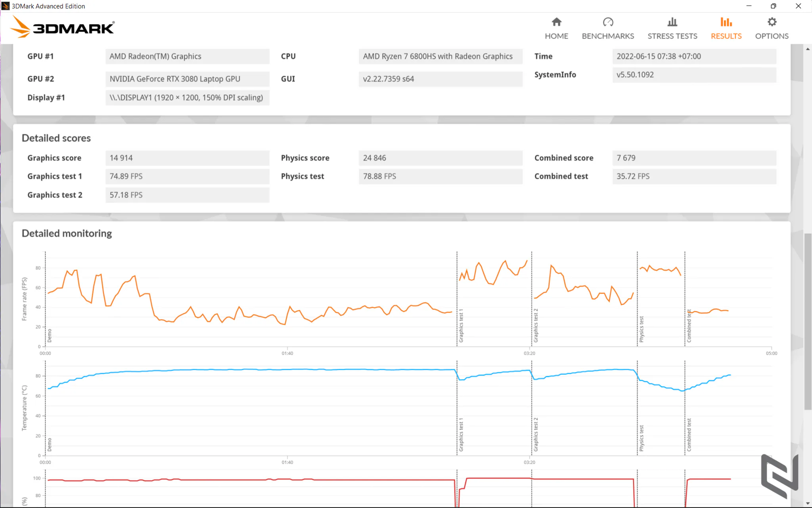Select GPU #1 value AMD Radeon(TM) Graphics
The width and height of the screenshot is (812, 508).
[187, 56]
